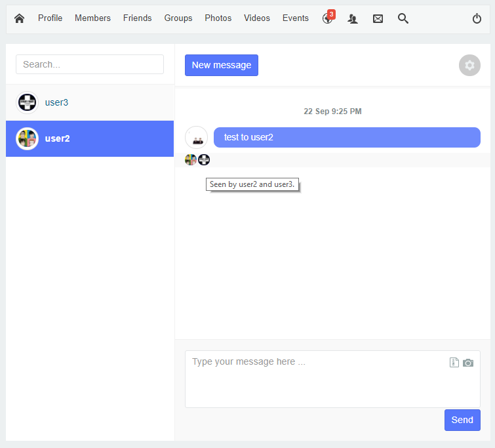Click the power logout icon
Screen dimensions: 495x448
477,19
